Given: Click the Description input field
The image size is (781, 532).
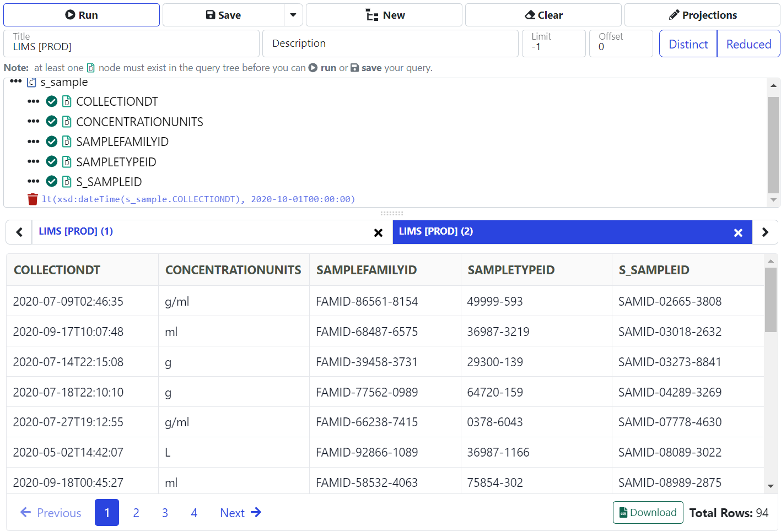Looking at the screenshot, I should click(x=390, y=44).
